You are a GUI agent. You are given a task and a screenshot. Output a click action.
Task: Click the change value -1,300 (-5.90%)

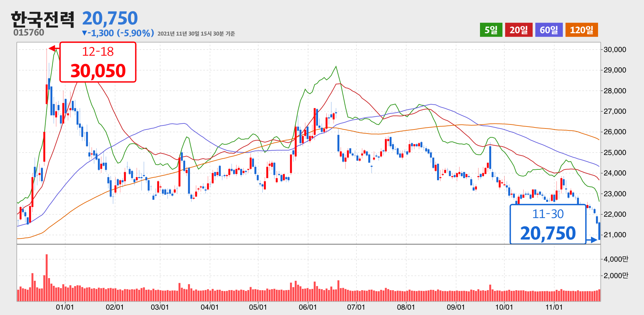tap(118, 33)
